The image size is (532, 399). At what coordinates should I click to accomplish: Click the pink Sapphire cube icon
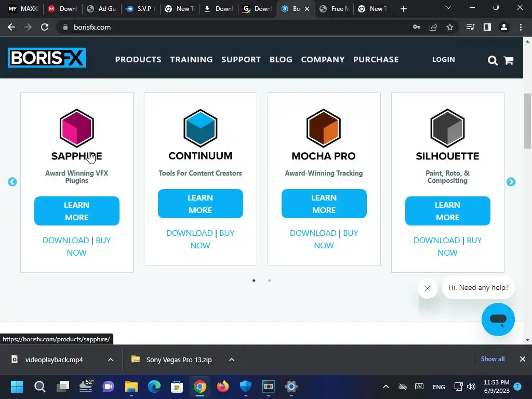[x=77, y=128]
